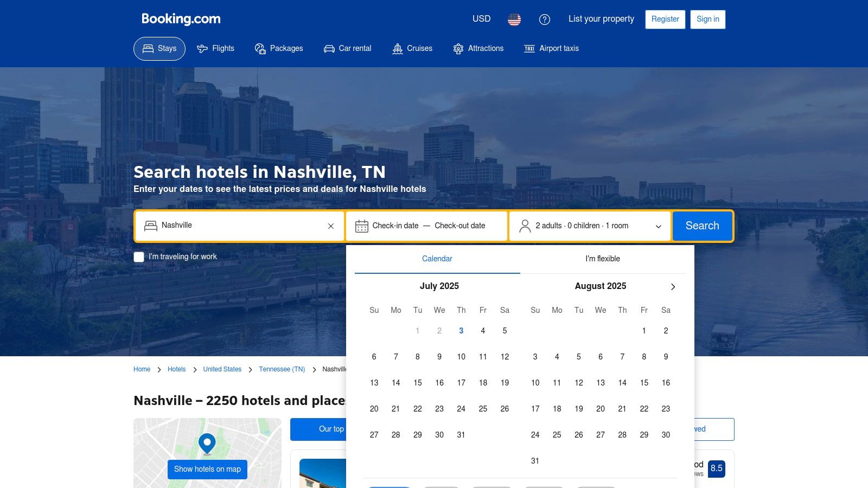Pick July 17 in the calendar
Image resolution: width=868 pixels, height=488 pixels.
coord(461,383)
